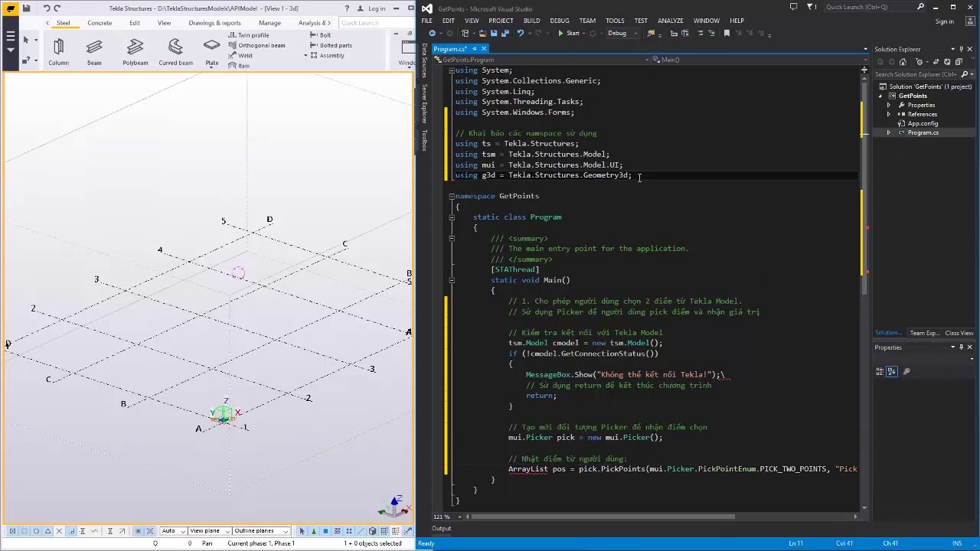This screenshot has height=551, width=980.
Task: Click Sign in link in Visual Studio
Action: (945, 21)
